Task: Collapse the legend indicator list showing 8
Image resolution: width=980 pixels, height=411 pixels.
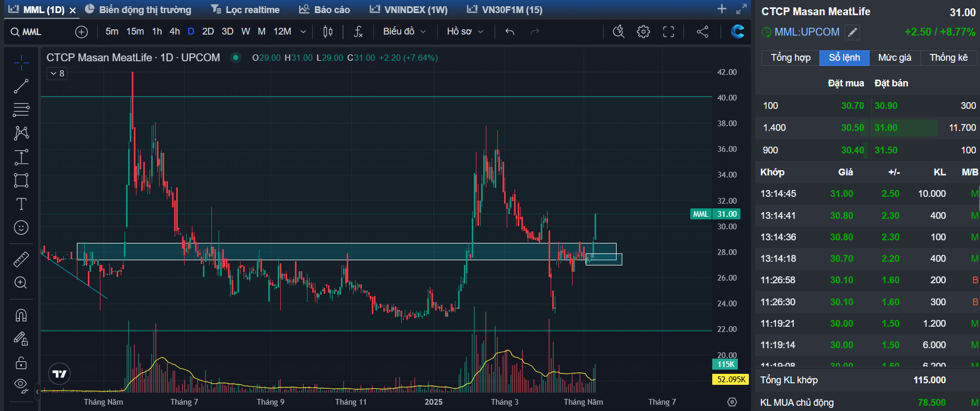Action: coord(58,74)
